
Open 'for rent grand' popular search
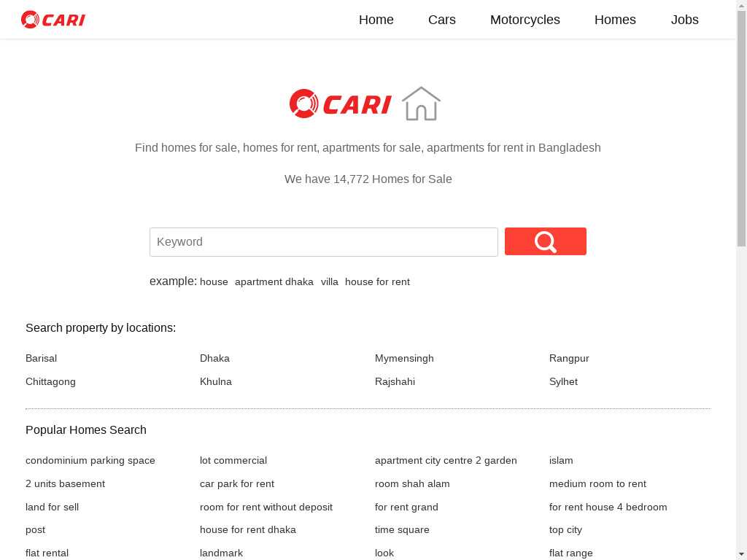pyautogui.click(x=406, y=507)
